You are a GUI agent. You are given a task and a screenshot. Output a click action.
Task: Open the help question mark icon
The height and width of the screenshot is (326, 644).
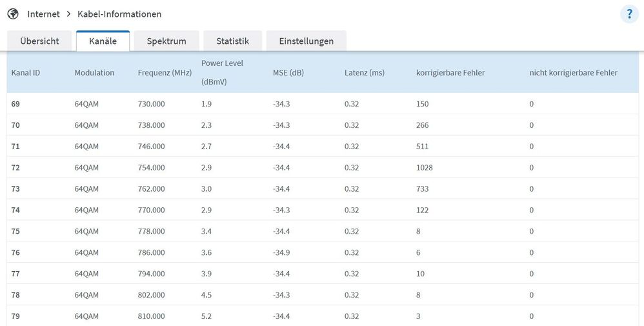pyautogui.click(x=629, y=14)
